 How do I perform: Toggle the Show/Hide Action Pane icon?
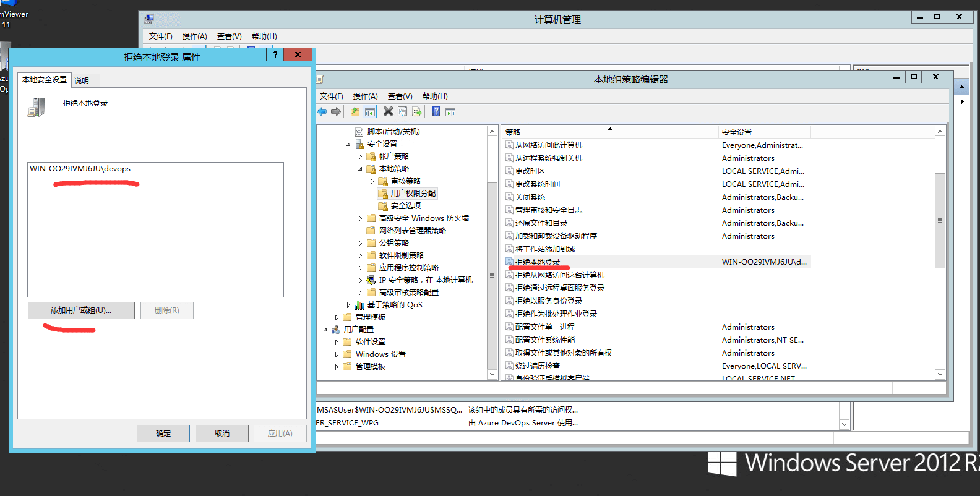point(450,112)
